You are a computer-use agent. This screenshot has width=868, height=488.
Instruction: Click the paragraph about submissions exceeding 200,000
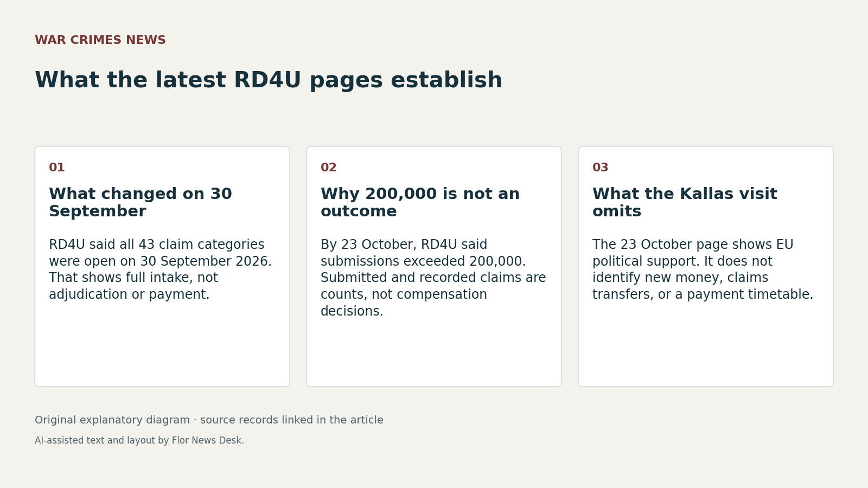click(433, 278)
